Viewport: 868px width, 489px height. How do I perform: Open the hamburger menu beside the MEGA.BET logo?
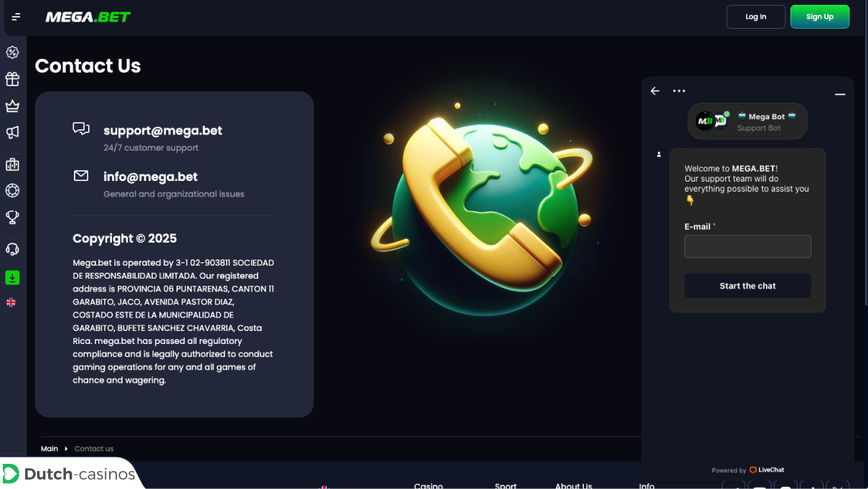click(16, 17)
